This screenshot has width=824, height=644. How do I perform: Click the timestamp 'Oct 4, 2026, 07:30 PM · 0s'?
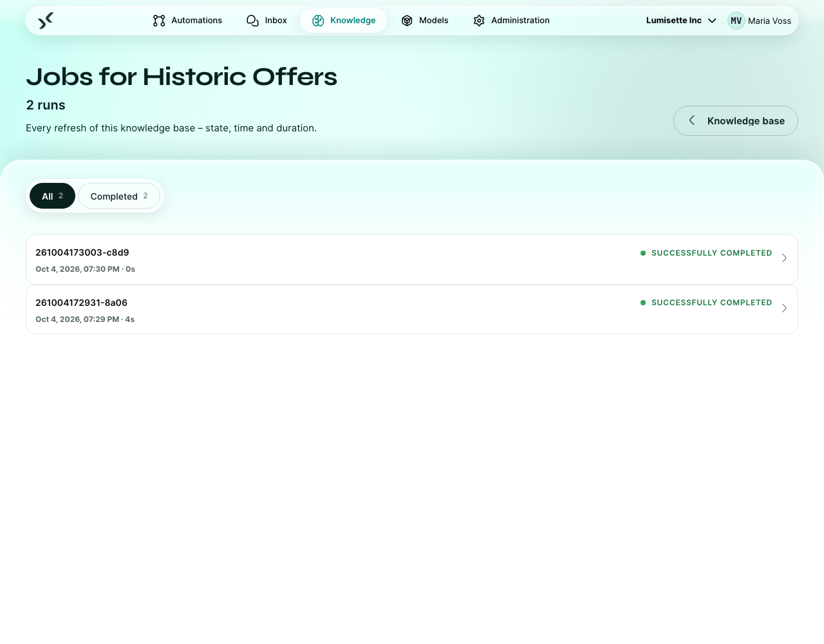[85, 269]
